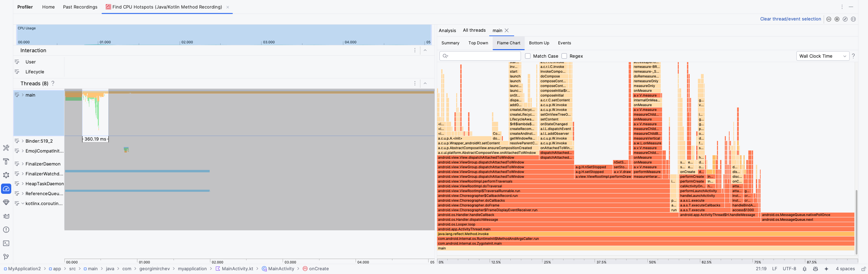Toggle the read-only lock in status bar
Image resolution: width=868 pixels, height=274 pixels.
863,269
